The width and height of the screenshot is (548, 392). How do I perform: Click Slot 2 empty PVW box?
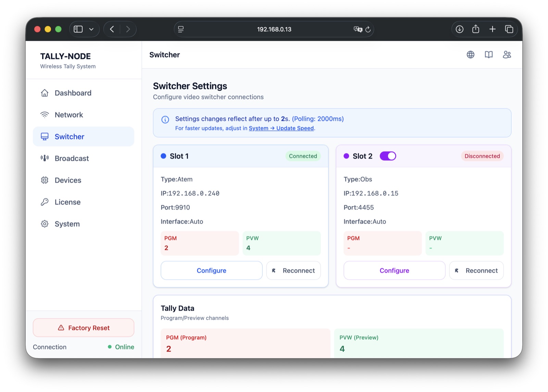(x=465, y=243)
